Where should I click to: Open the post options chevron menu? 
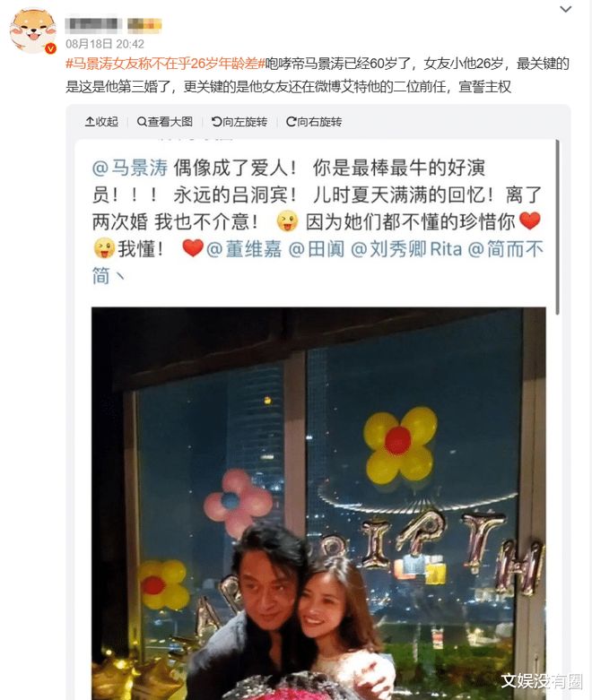click(566, 9)
